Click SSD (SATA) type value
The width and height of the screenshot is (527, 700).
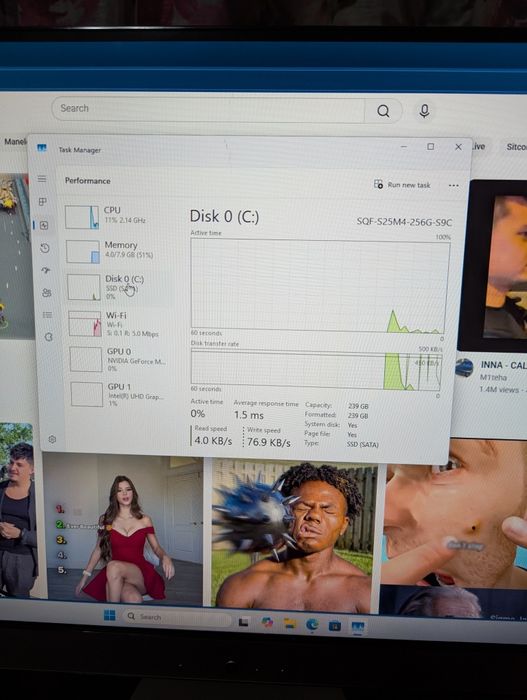363,445
